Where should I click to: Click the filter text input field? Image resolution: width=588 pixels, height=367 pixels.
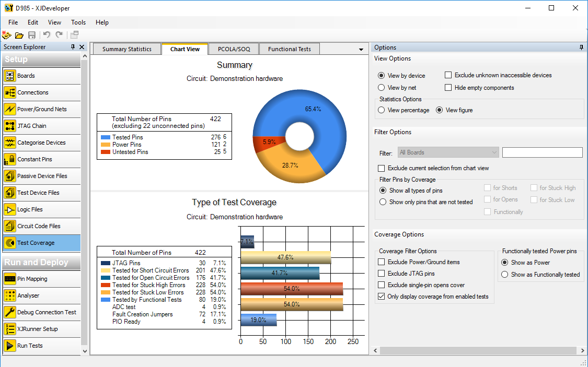point(542,152)
